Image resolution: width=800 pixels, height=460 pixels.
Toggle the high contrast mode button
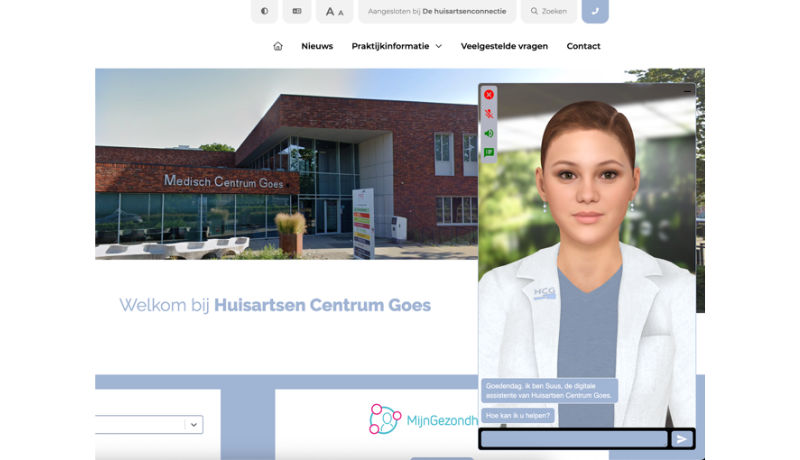pyautogui.click(x=264, y=11)
